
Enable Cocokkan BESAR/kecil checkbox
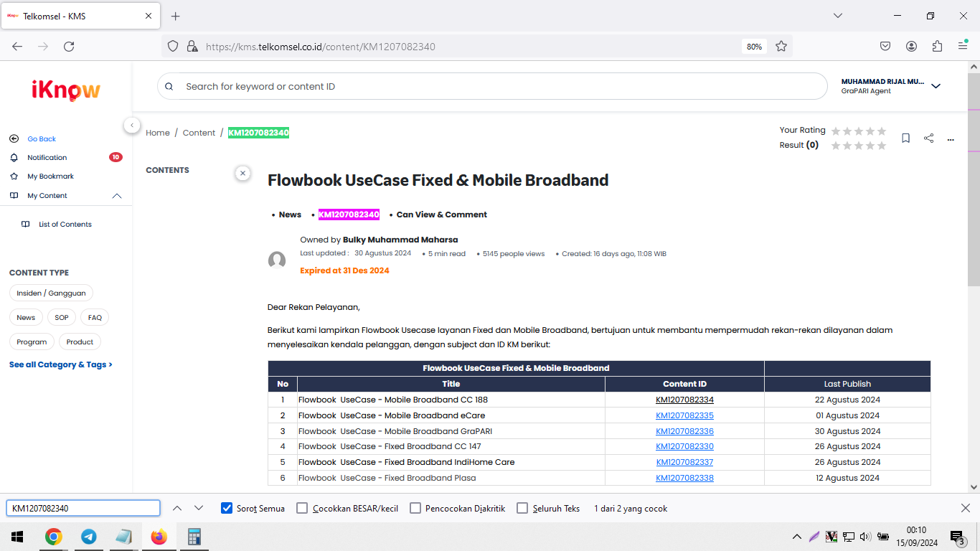coord(302,508)
